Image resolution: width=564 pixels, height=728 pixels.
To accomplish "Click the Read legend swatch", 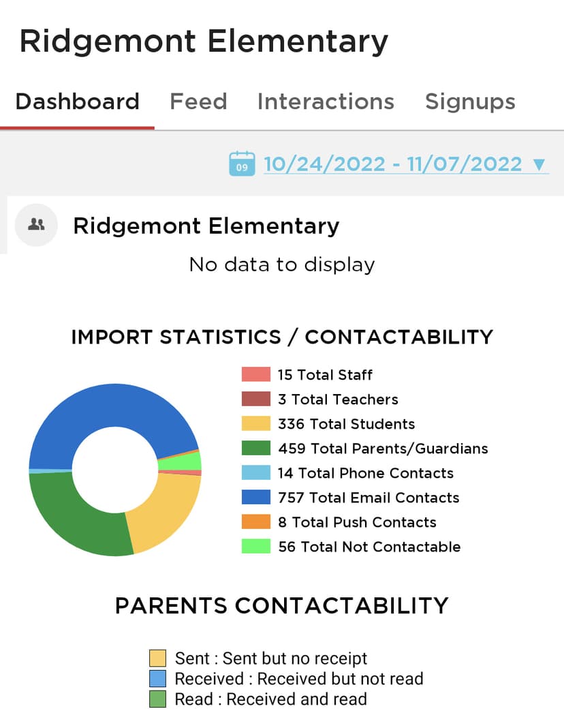I will [158, 699].
